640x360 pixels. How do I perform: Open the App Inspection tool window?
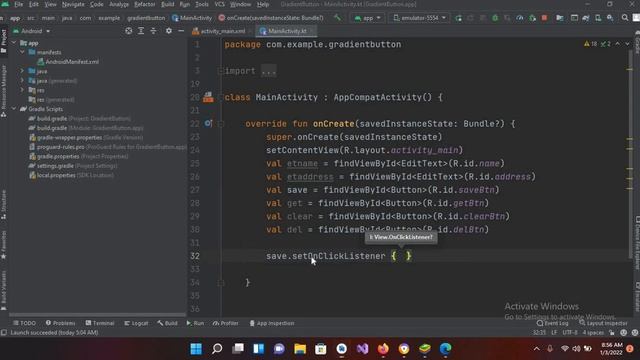click(x=272, y=323)
